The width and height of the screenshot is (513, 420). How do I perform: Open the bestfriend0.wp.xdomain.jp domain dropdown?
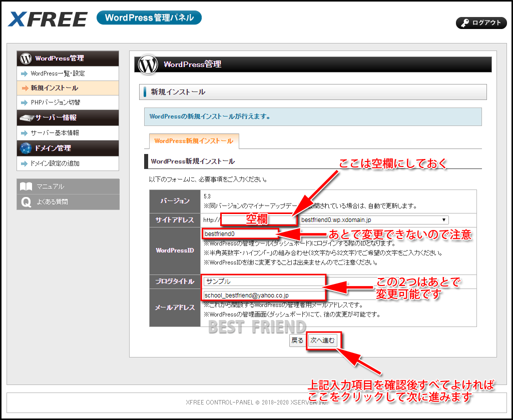tap(374, 220)
